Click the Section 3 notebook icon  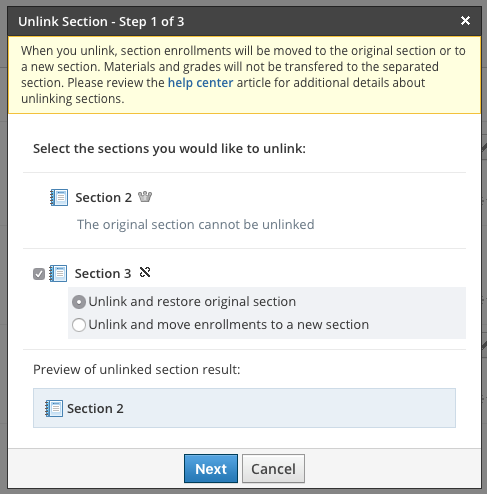click(x=58, y=273)
